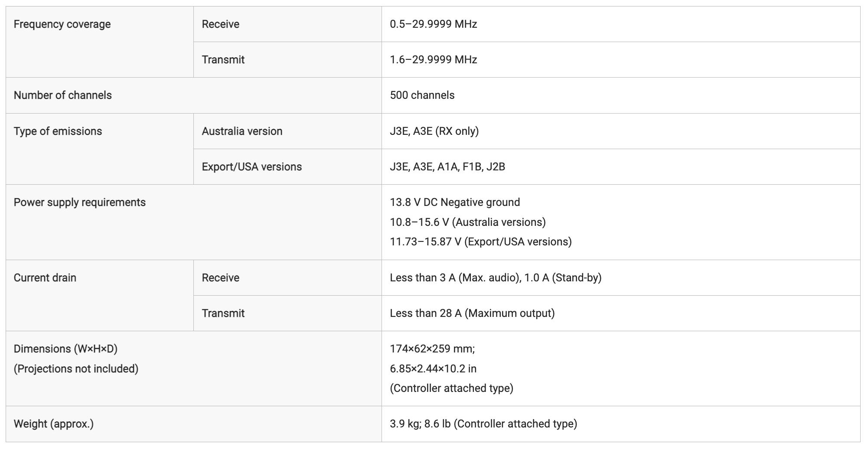Select the 11.73–15.87 V Export/USA line
Viewport: 868px width, 450px height.
click(x=481, y=242)
